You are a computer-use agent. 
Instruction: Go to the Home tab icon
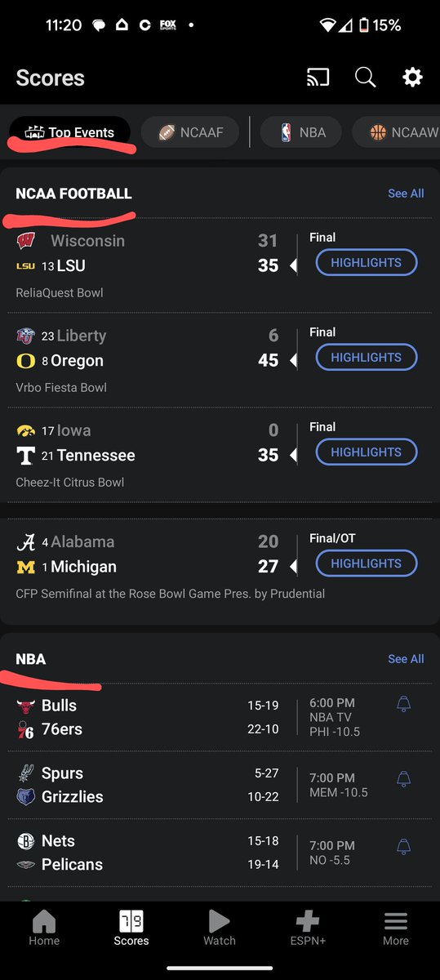click(44, 921)
